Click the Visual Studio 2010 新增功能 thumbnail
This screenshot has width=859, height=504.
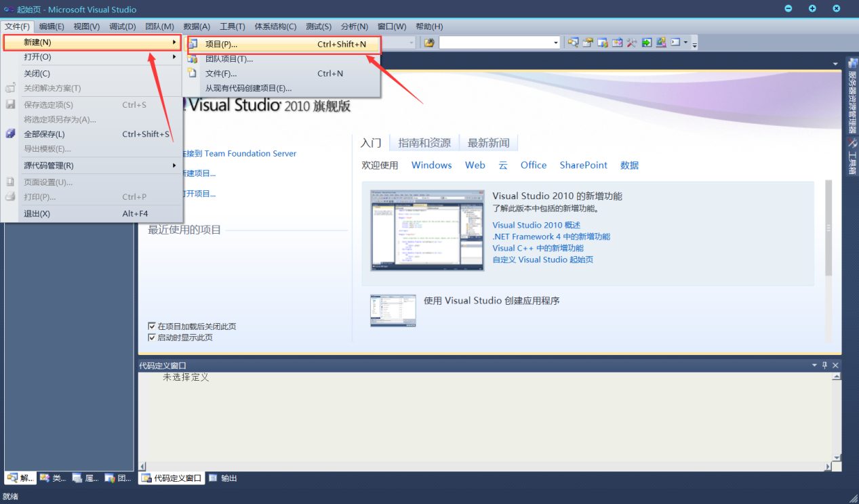click(x=427, y=230)
